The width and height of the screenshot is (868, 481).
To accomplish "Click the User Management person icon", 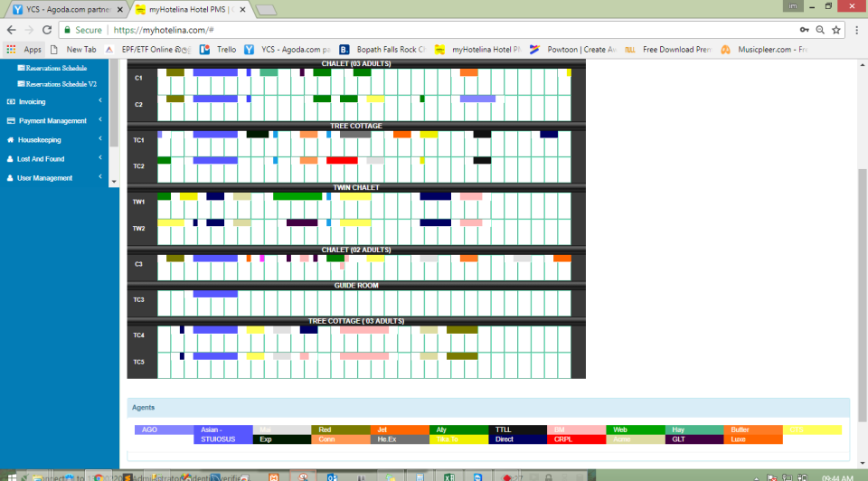I will tap(9, 178).
